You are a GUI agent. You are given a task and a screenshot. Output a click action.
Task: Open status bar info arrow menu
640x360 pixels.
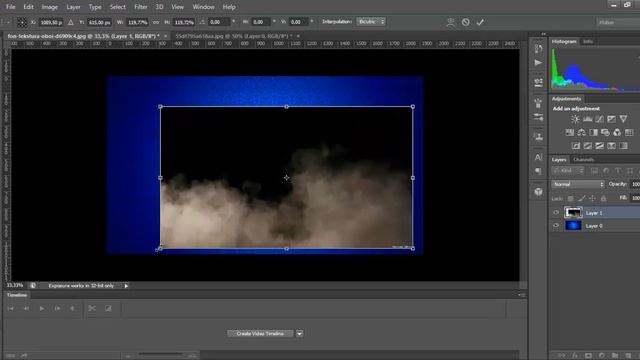click(126, 286)
